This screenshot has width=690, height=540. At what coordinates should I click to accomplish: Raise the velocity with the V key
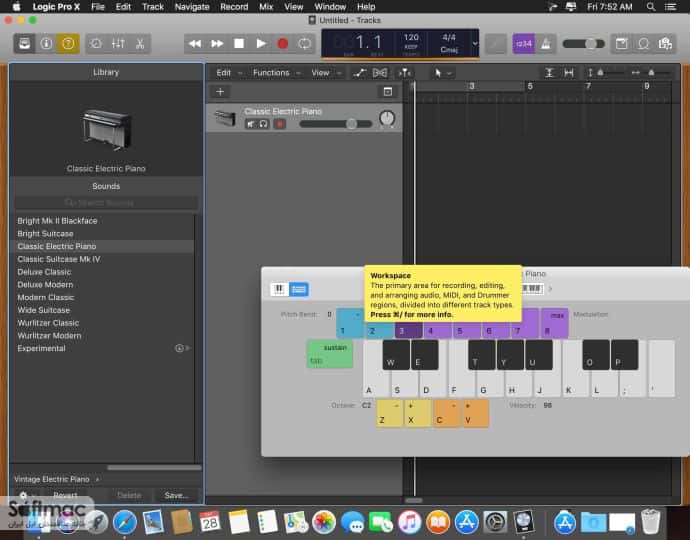click(475, 413)
